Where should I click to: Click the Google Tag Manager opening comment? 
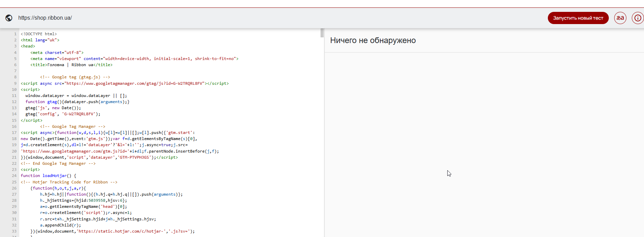click(x=72, y=126)
